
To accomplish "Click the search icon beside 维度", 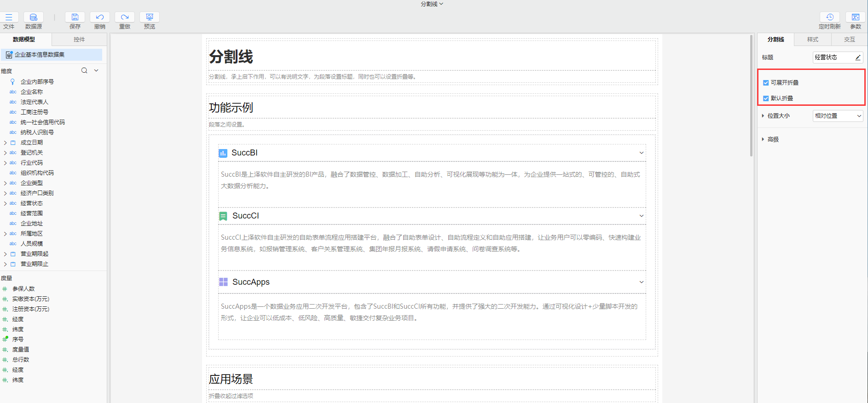I will tap(84, 70).
